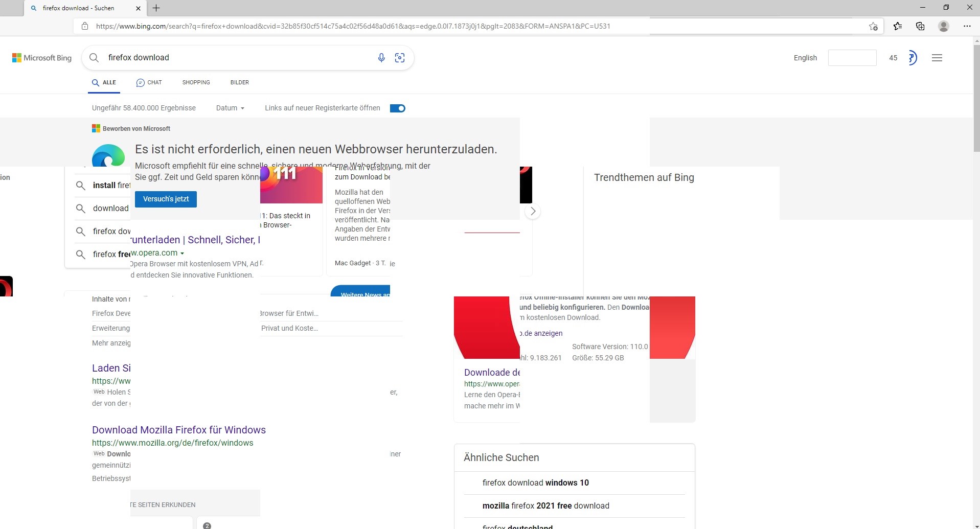Toggle 'Links auf neuer Registerkarte öffnen' switch
This screenshot has height=529, width=980.
[398, 108]
